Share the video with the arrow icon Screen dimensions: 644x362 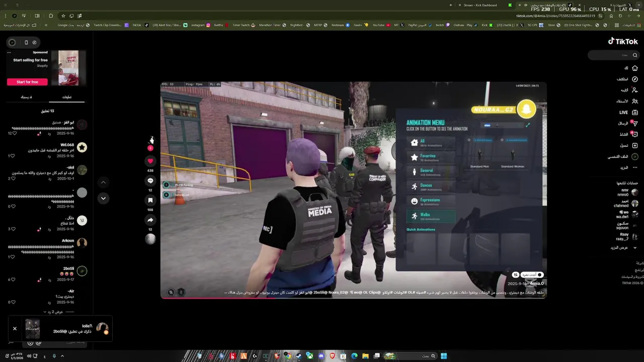150,220
